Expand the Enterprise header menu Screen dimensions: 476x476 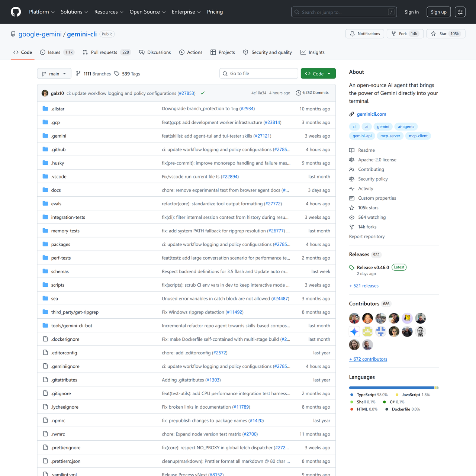coord(186,12)
